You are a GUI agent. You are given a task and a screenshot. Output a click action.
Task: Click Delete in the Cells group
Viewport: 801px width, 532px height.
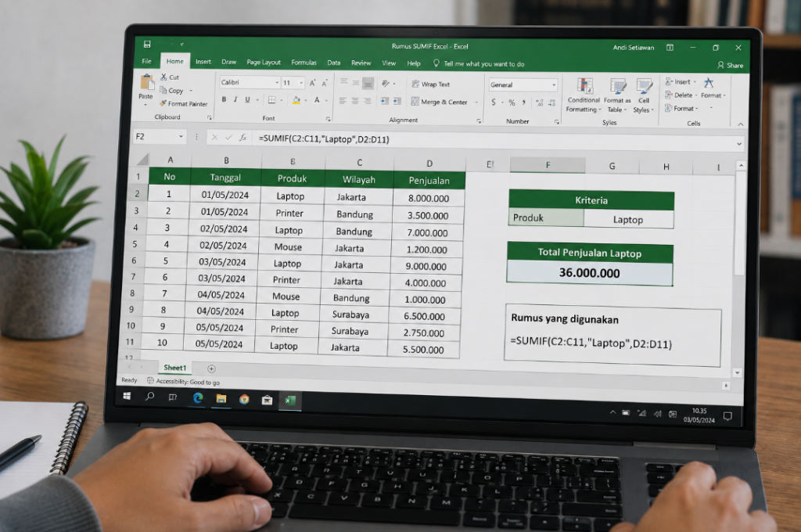point(681,95)
